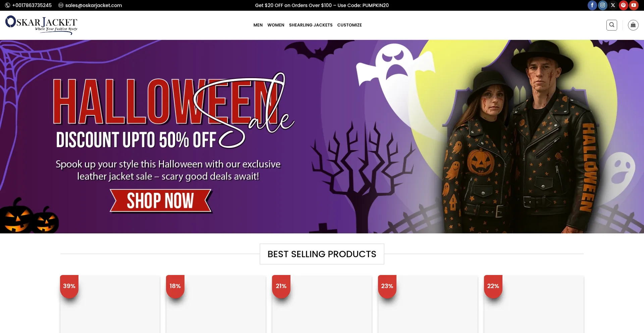Open the Instagram social icon

[602, 5]
